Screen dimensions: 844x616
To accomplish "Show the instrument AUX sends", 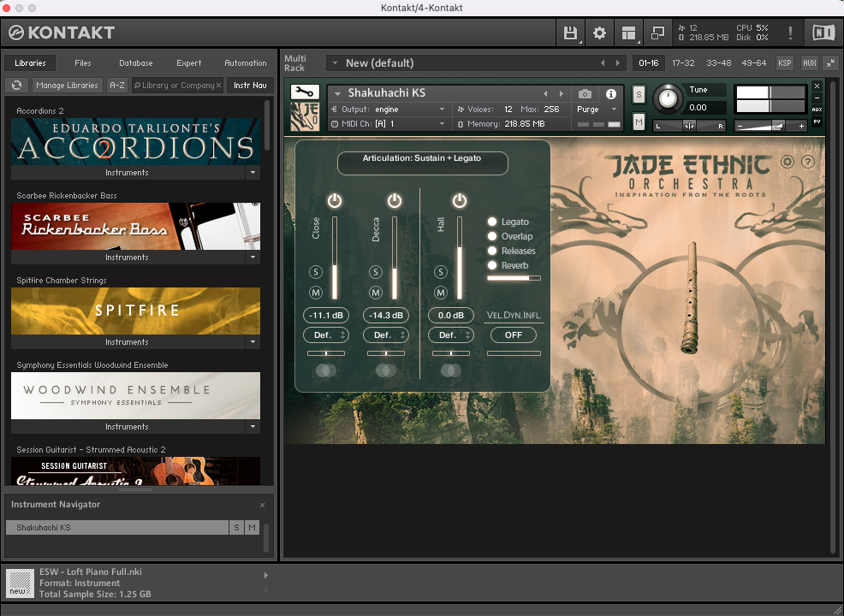I will pos(817,110).
